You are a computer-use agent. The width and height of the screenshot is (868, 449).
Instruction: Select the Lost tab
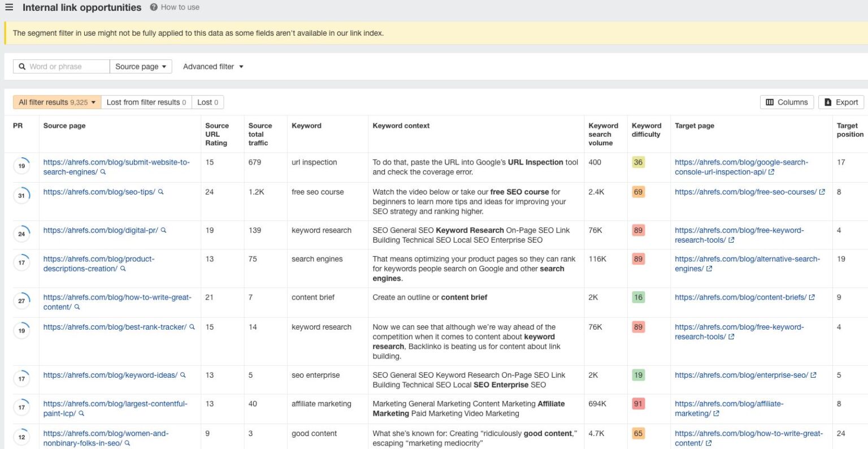[207, 102]
